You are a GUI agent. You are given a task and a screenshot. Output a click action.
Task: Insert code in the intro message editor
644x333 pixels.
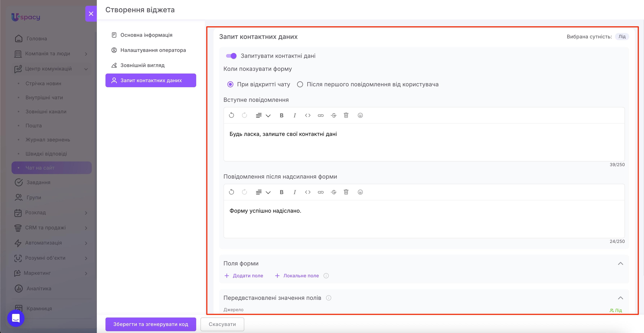tap(308, 116)
